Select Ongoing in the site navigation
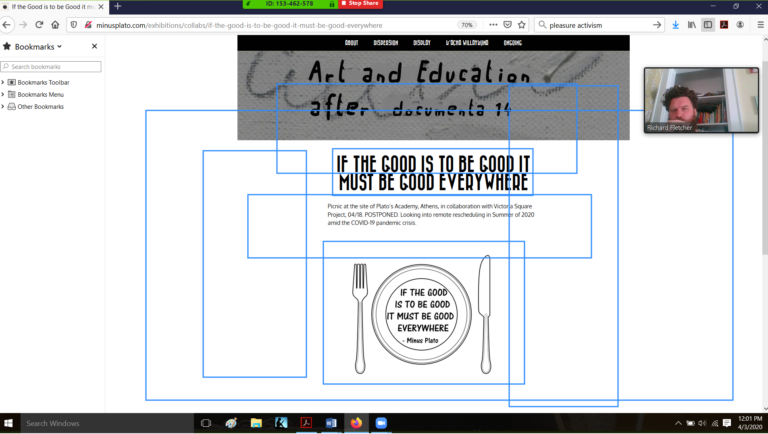 (512, 43)
